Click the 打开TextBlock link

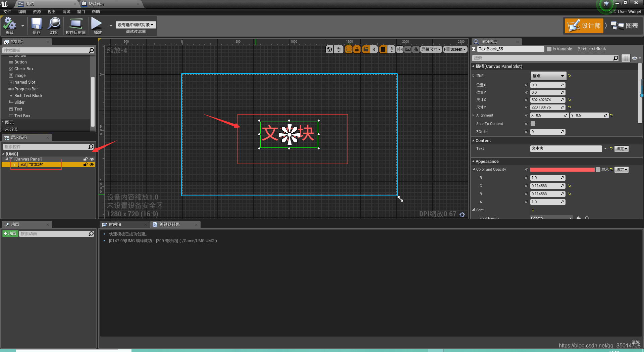coord(592,49)
